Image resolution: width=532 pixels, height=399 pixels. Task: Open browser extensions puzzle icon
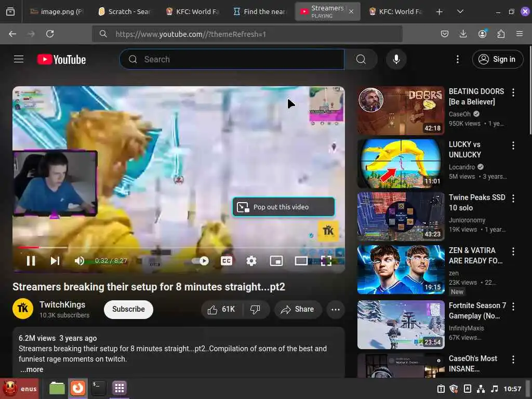pyautogui.click(x=501, y=34)
